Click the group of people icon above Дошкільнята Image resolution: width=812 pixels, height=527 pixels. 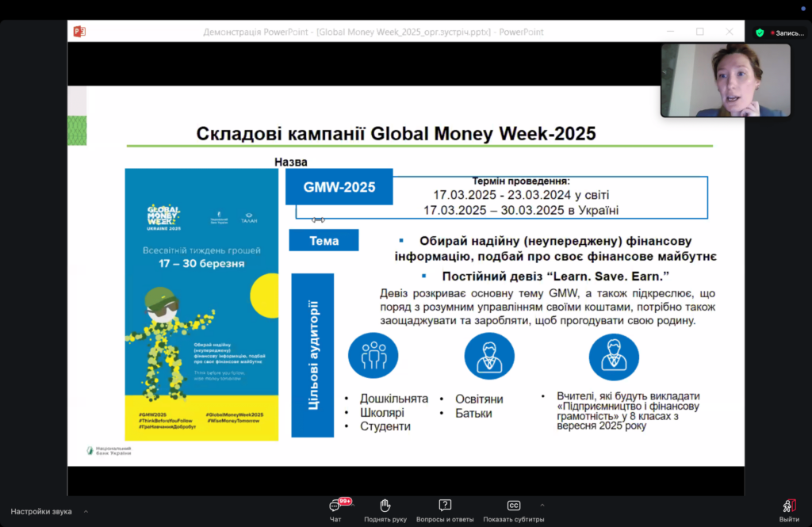tap(373, 356)
